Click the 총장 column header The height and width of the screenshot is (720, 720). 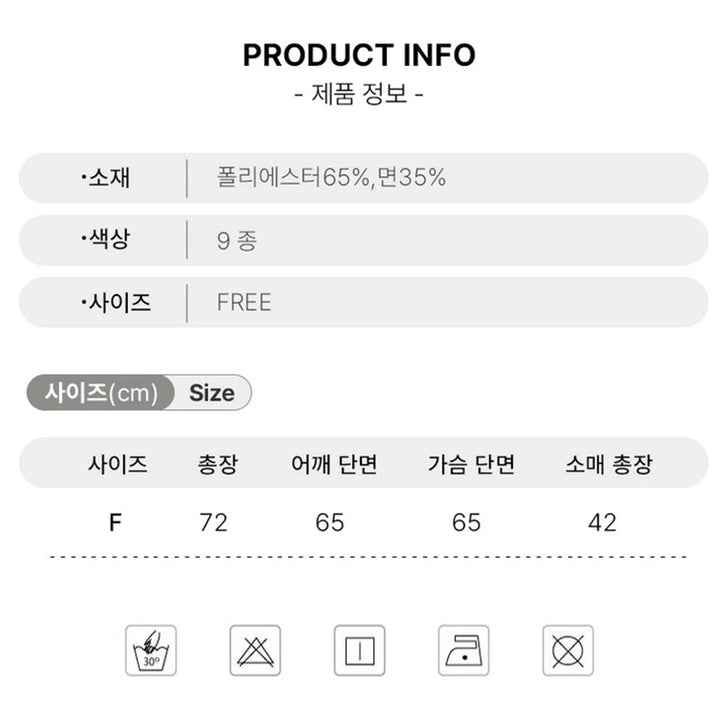[x=218, y=464]
